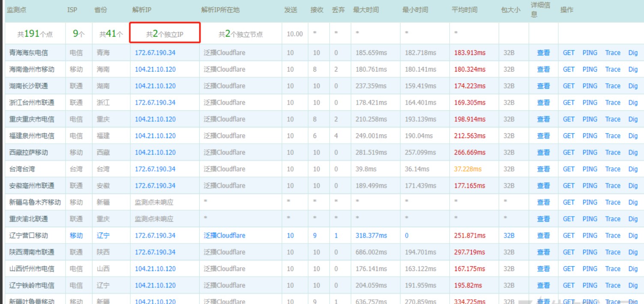Run Trace for 陕西渭南市联通 row
The width and height of the screenshot is (644, 304).
[613, 252]
